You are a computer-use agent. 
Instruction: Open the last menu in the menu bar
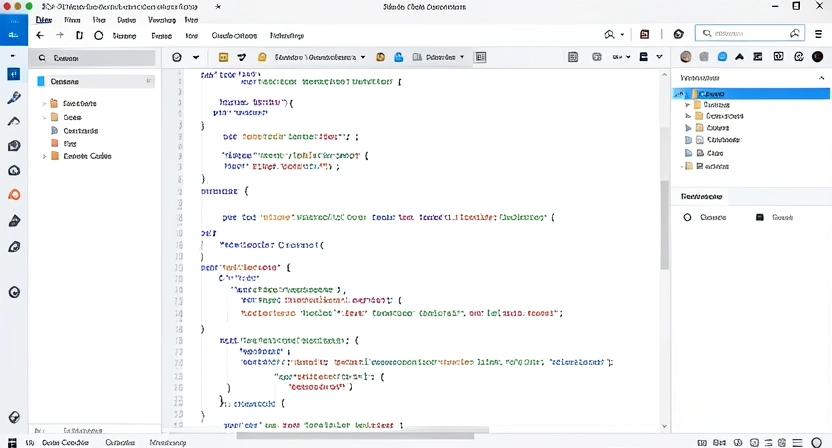pos(191,20)
